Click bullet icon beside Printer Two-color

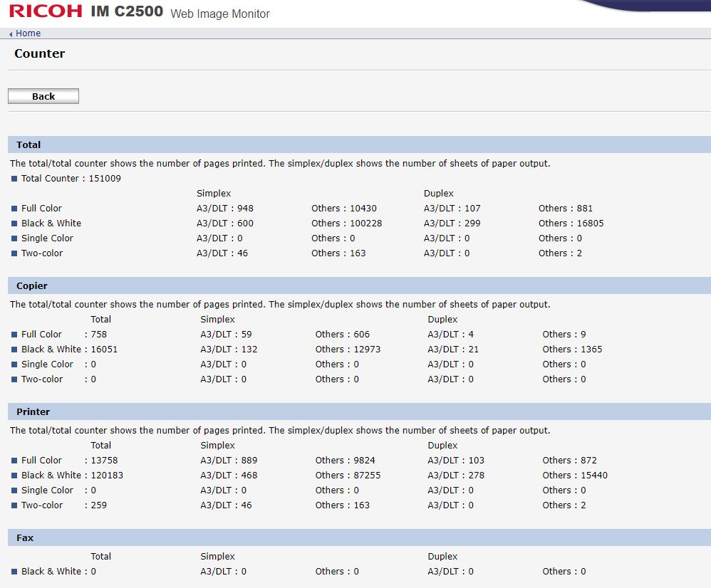tap(14, 505)
